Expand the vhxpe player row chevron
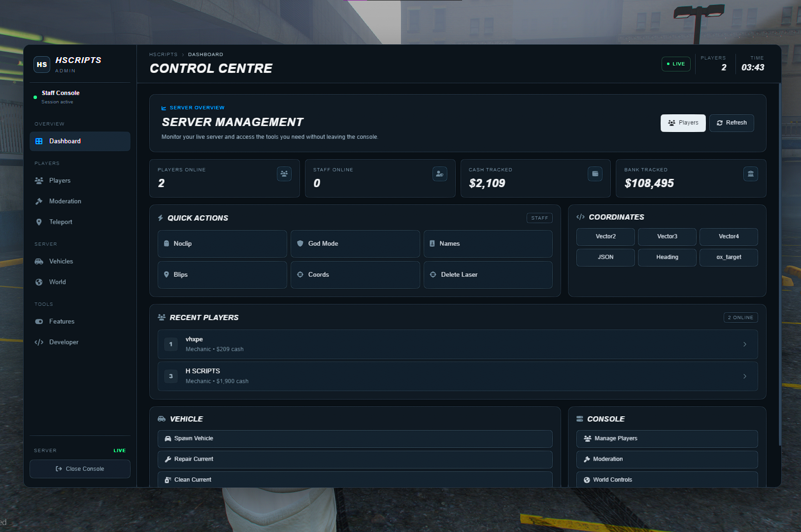The height and width of the screenshot is (532, 801). (745, 344)
